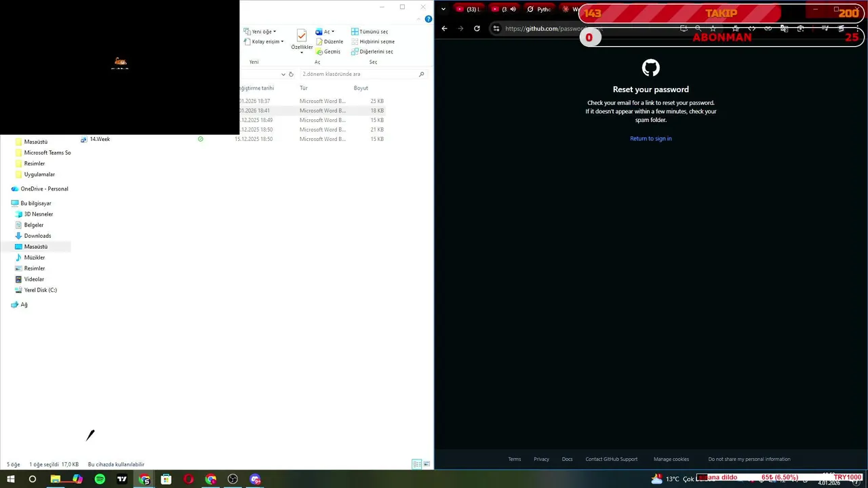Click Hiçbirini seçme
The image size is (868, 488).
372,42
